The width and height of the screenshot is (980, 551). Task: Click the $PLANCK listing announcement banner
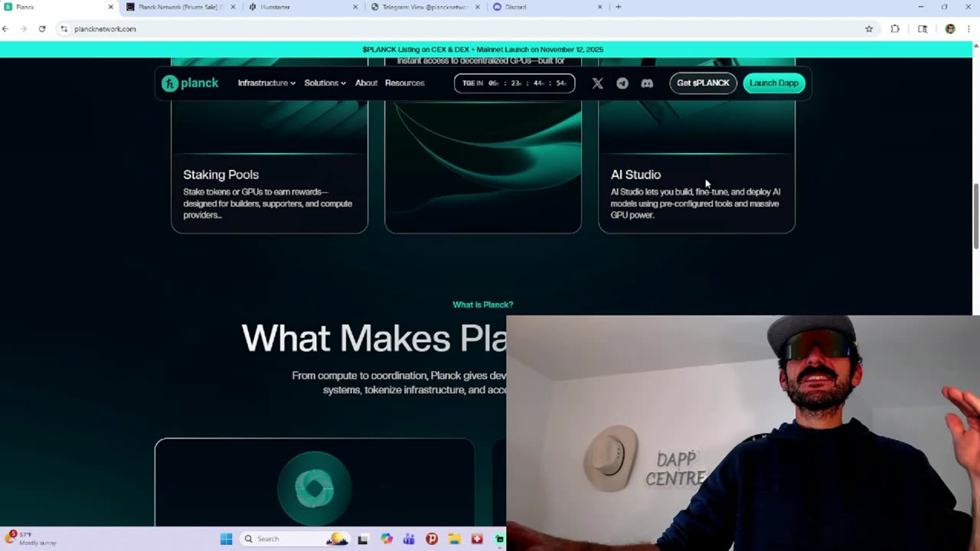coord(483,50)
